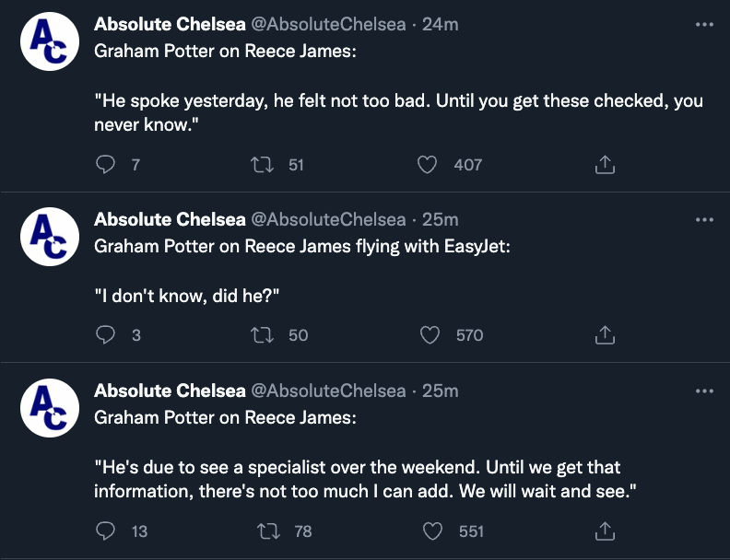Viewport: 730px width, 560px height.
Task: Share the specialist weekend tweet
Action: click(605, 531)
